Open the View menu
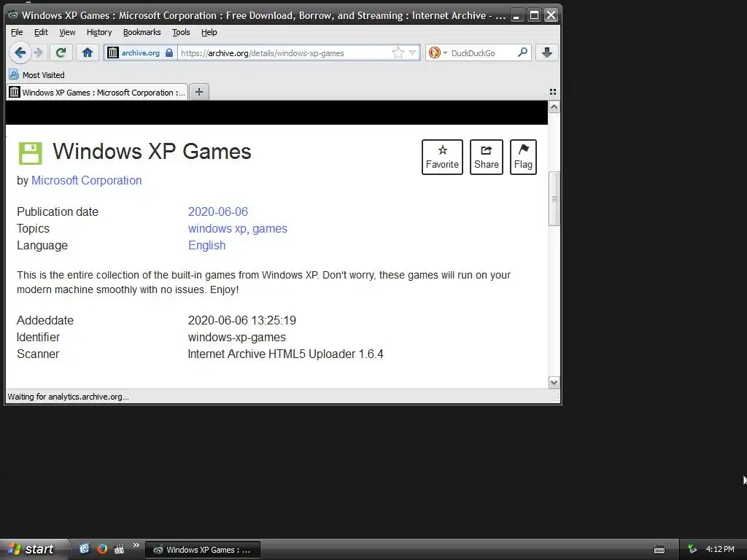This screenshot has height=560, width=747. tap(67, 32)
